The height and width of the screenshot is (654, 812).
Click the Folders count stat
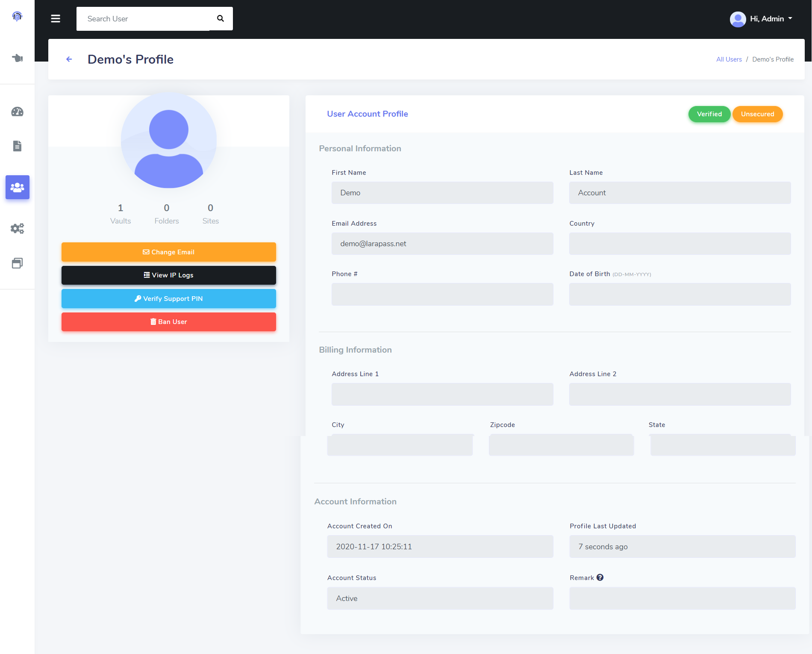pos(167,214)
